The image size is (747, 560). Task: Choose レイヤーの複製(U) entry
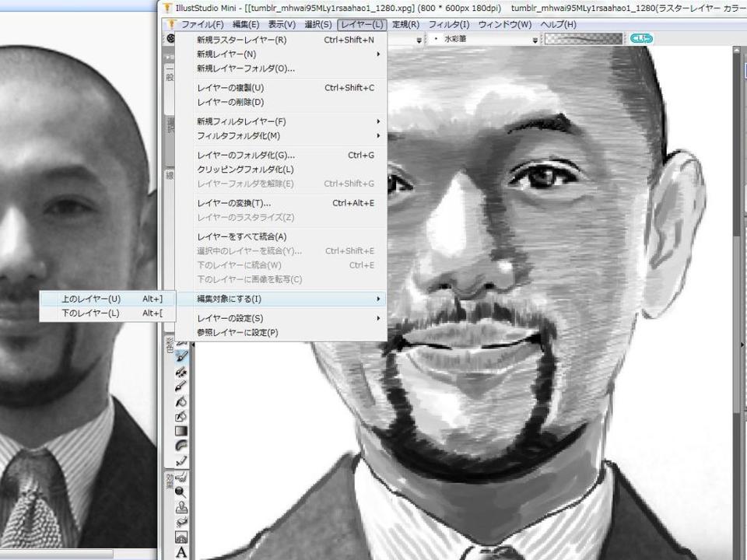pos(281,88)
